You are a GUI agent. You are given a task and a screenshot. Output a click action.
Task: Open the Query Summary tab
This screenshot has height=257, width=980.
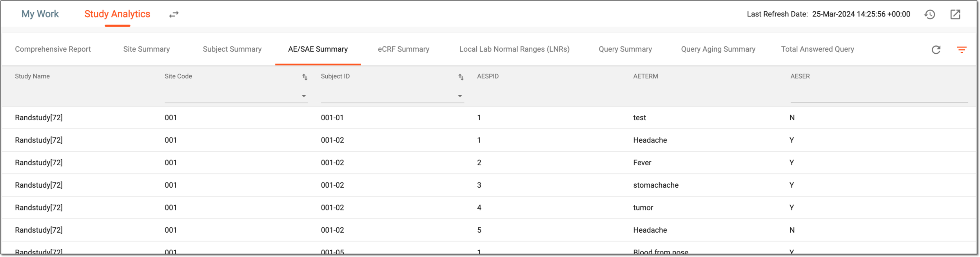coord(625,49)
